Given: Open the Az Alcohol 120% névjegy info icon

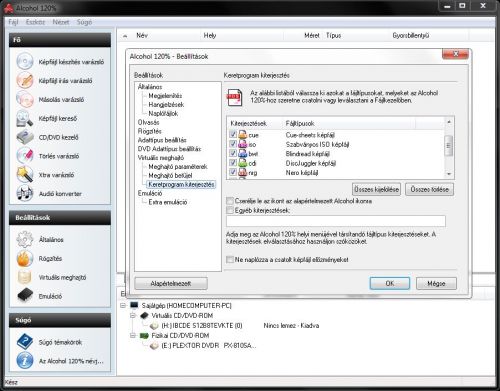Looking at the screenshot, I should pyautogui.click(x=25, y=361).
